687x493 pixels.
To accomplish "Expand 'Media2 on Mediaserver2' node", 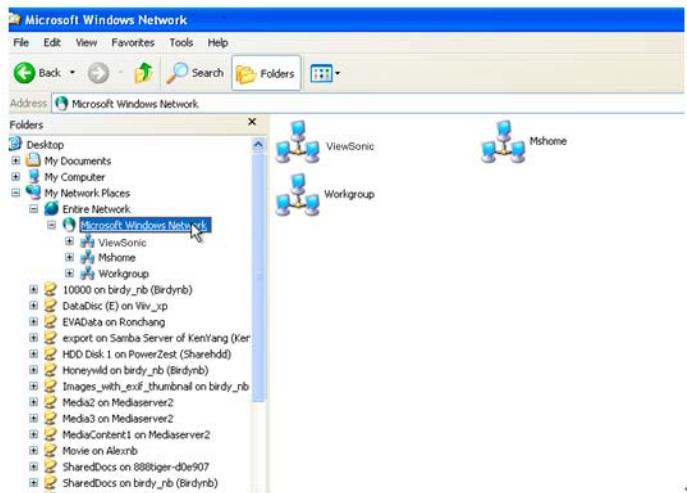I will 34,402.
